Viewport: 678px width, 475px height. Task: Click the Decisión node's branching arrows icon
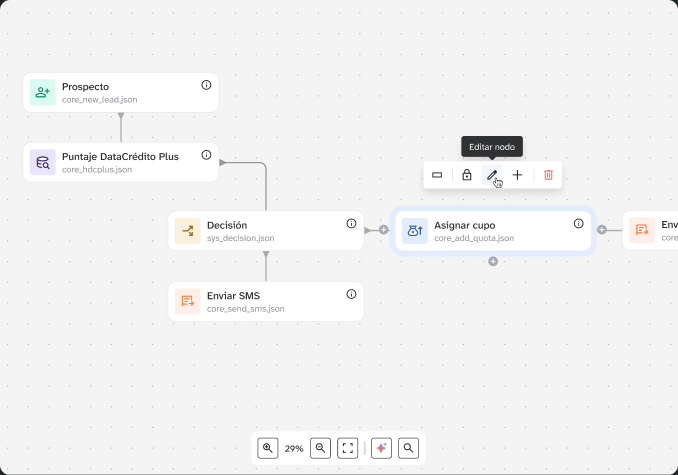[x=188, y=231]
